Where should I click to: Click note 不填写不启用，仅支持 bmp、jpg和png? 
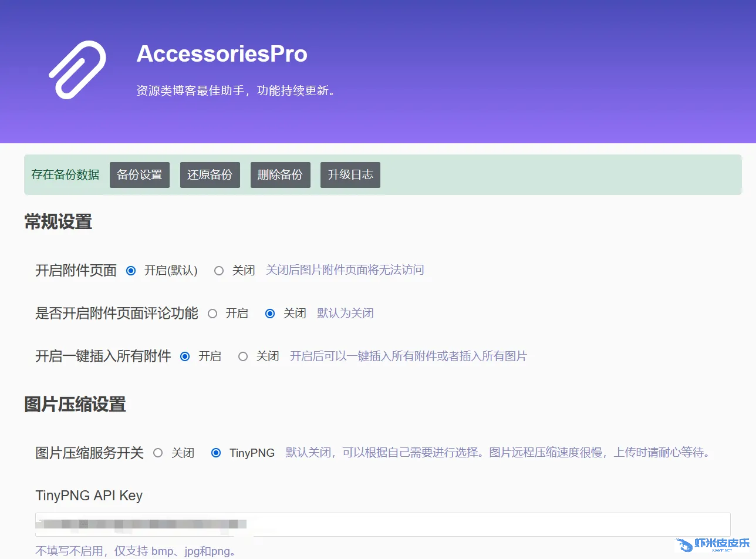click(x=136, y=551)
